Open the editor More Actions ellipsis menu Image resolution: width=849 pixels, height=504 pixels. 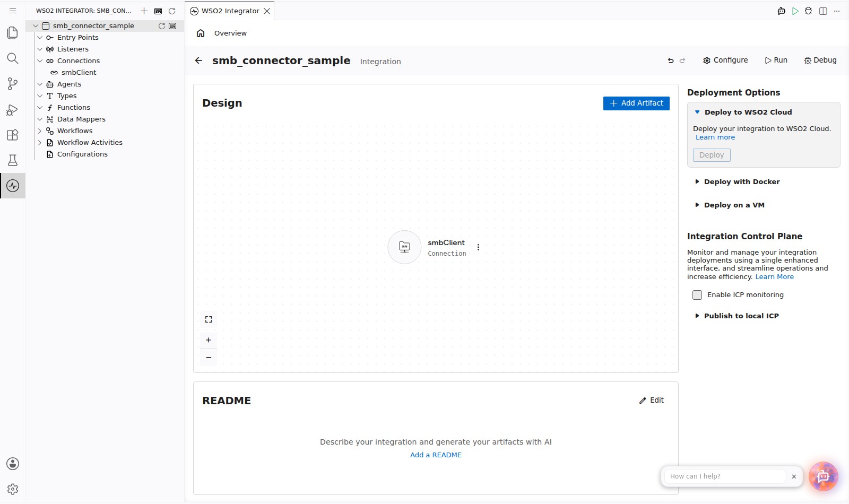(837, 11)
